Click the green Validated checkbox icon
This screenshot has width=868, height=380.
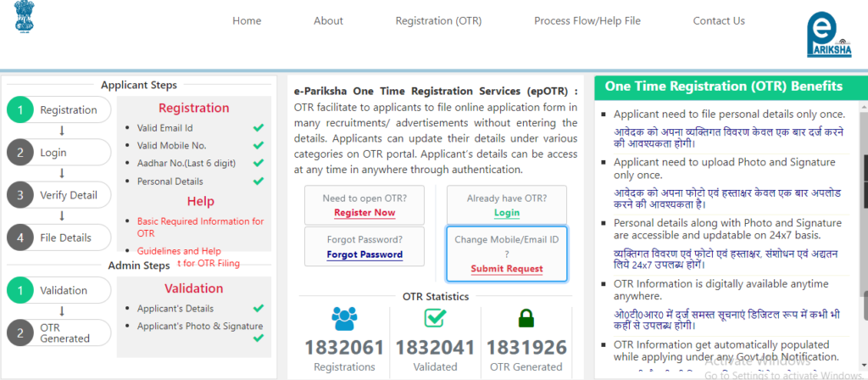point(435,318)
